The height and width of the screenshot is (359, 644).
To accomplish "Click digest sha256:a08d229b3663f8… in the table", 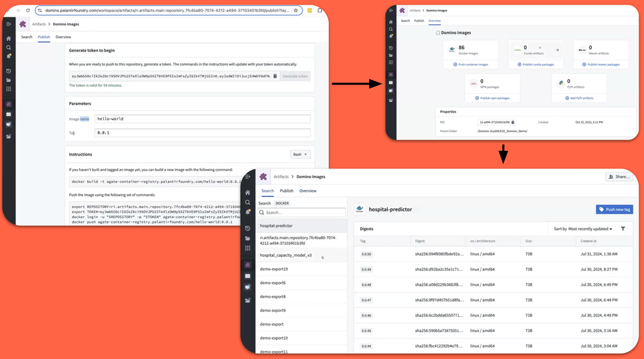I will click(439, 285).
